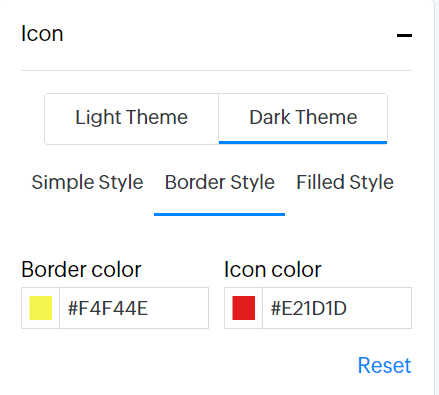Click empty space inside Icon color field
Image resolution: width=439 pixels, height=395 pixels.
[x=379, y=308]
